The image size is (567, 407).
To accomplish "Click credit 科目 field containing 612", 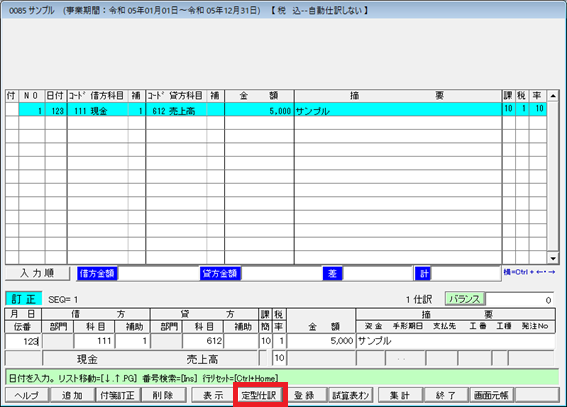I will click(x=203, y=341).
